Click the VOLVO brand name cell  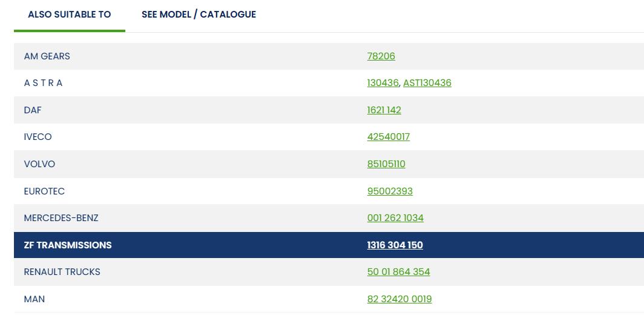pos(39,164)
